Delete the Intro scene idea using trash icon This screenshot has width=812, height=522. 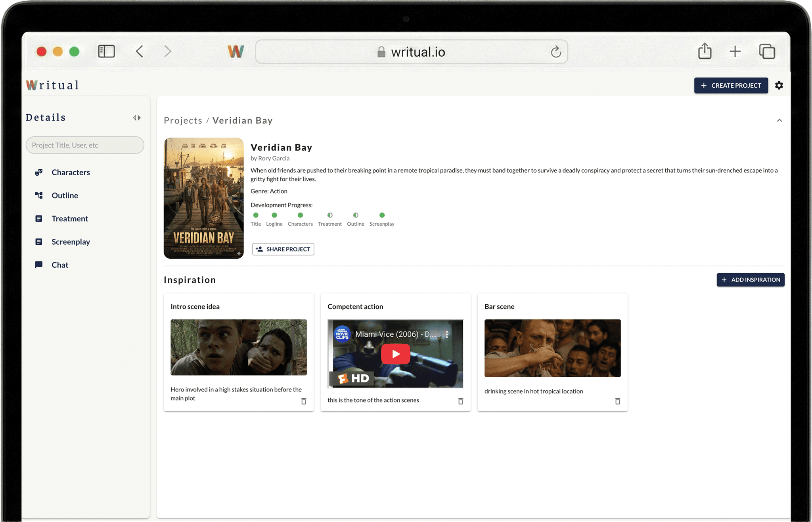tap(304, 401)
